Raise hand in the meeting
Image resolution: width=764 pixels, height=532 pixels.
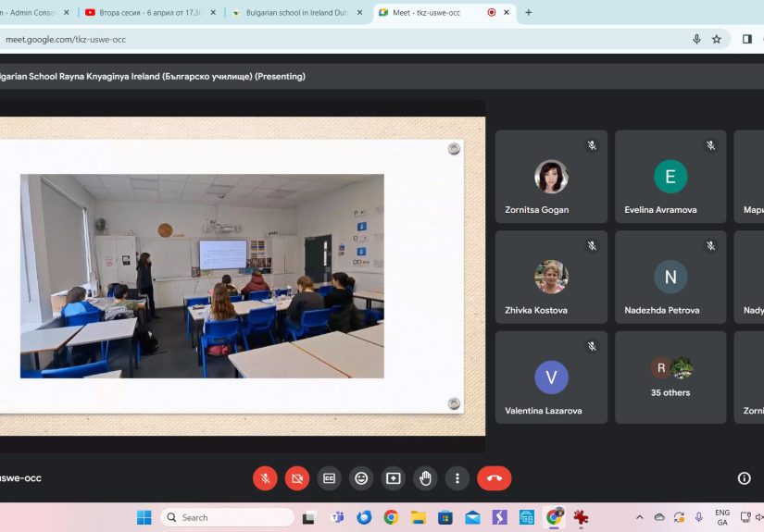click(x=425, y=478)
